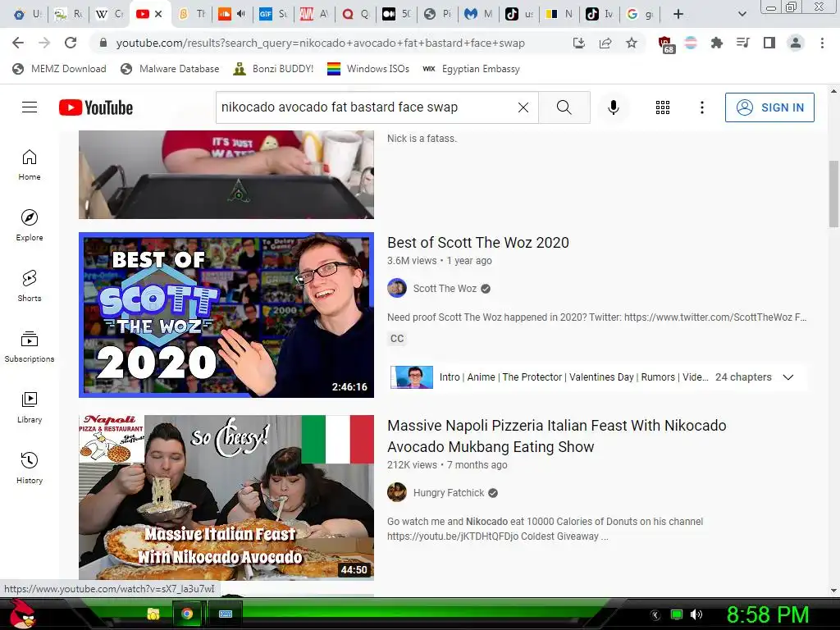The height and width of the screenshot is (630, 840).
Task: Open the Extensions puzzle piece menu
Action: tap(717, 43)
